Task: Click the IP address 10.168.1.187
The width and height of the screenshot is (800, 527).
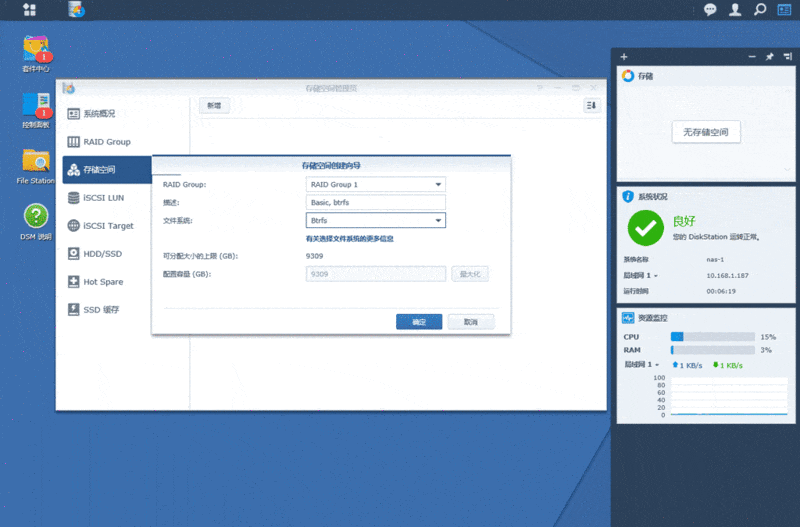Action: point(727,275)
